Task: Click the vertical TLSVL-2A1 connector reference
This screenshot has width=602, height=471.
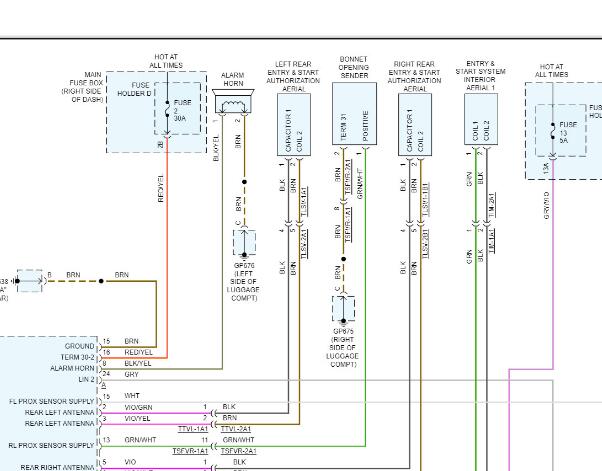Action: [304, 243]
